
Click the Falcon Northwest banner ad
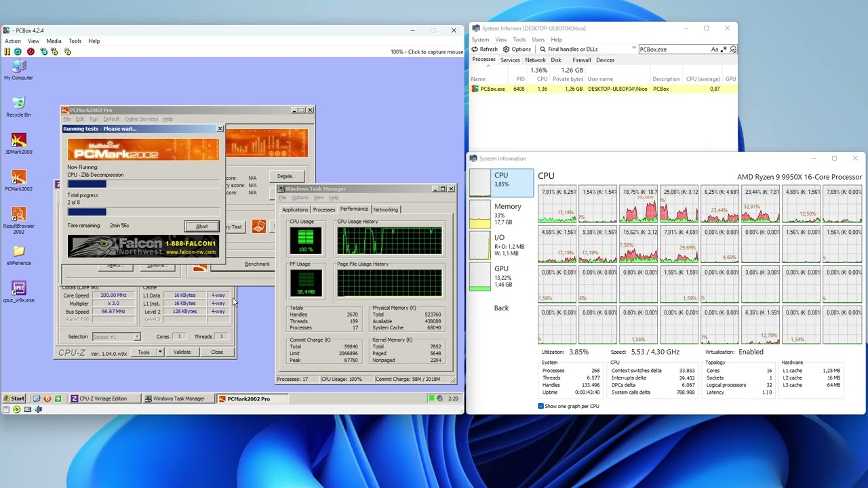(143, 247)
